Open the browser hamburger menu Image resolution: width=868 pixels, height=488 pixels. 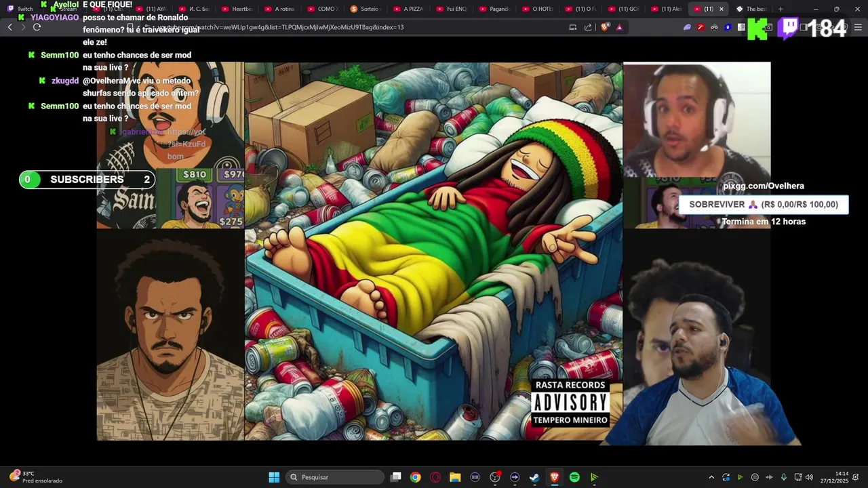858,27
